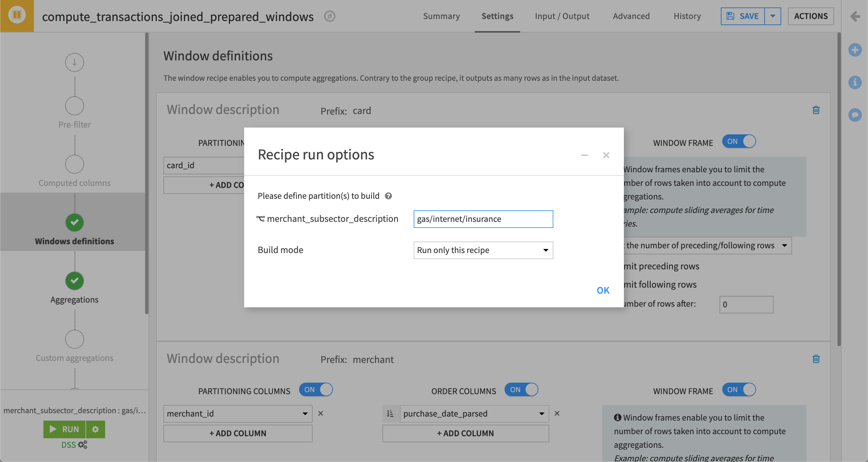Screen dimensions: 868x462
Task: Click the window recipe icon in header
Action: [x=17, y=16]
